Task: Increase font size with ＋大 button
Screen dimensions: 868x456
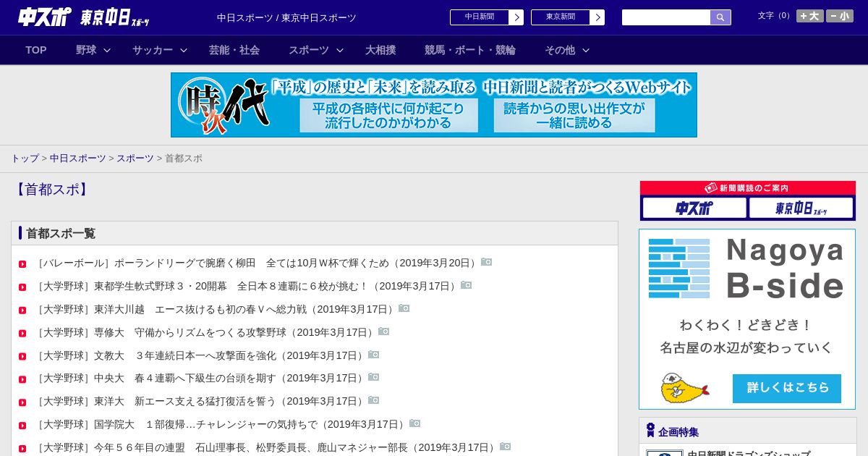Action: click(810, 16)
